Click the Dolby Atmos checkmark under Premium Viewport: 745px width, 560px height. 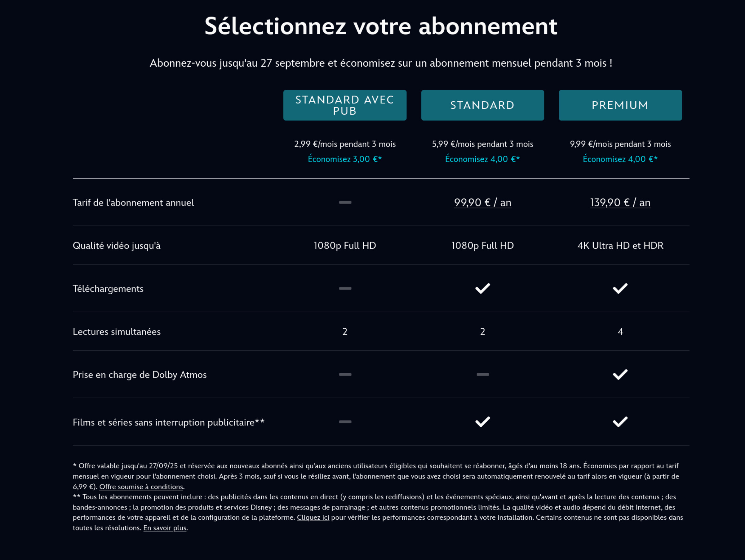pos(620,374)
